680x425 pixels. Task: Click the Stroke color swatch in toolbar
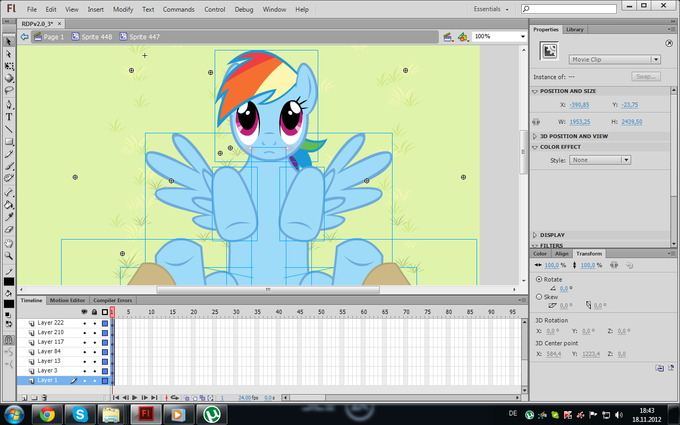tap(9, 282)
